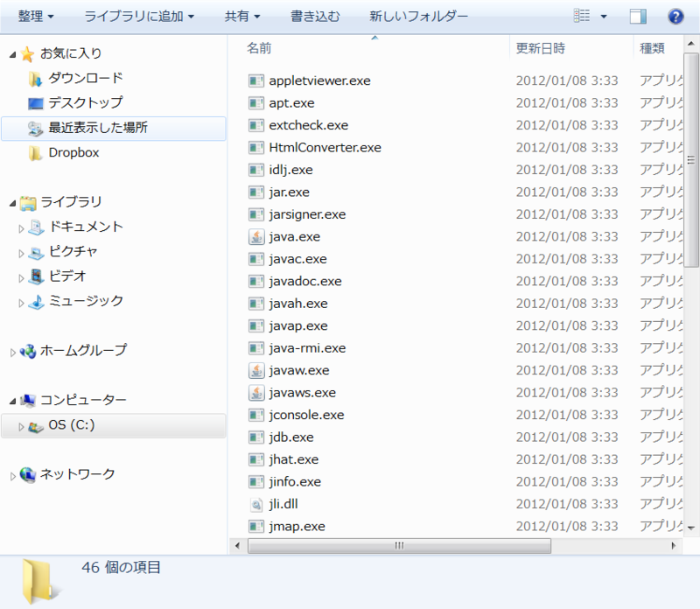Click the ダウンロード folder icon

coord(35,79)
